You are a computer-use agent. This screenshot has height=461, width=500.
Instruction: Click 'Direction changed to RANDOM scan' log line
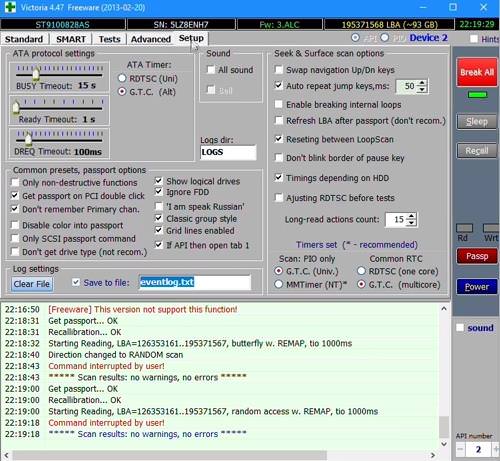tap(116, 355)
